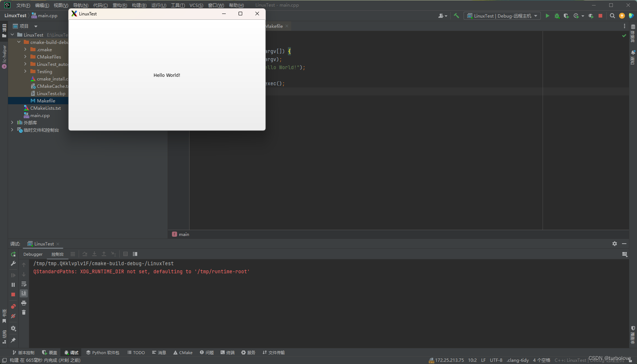The height and width of the screenshot is (364, 637).
Task: Run the LinuxTest program
Action: pos(547,16)
